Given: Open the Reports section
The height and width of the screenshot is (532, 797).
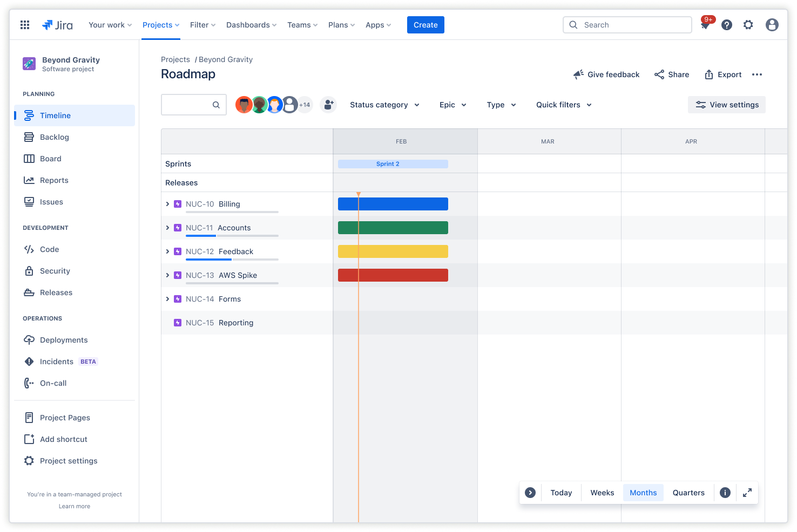Looking at the screenshot, I should [29, 180].
